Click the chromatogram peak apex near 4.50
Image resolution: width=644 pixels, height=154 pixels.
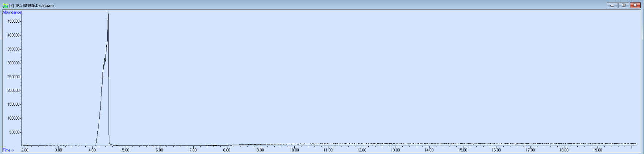108,11
